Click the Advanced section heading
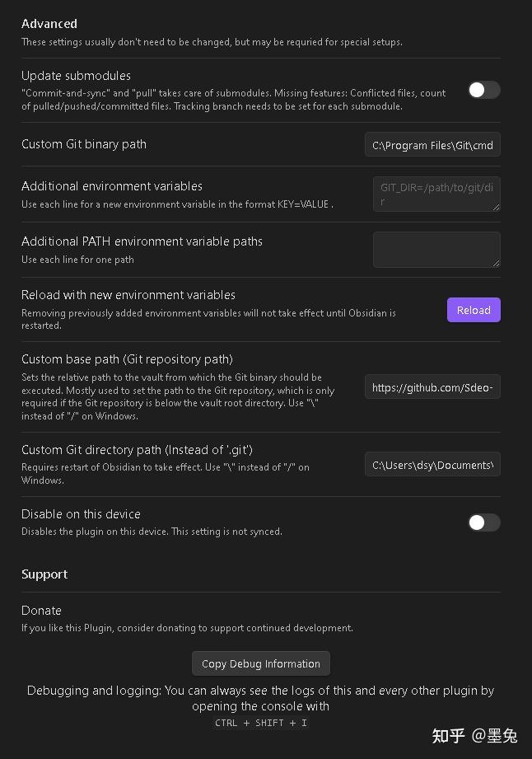Image resolution: width=532 pixels, height=759 pixels. 49,24
